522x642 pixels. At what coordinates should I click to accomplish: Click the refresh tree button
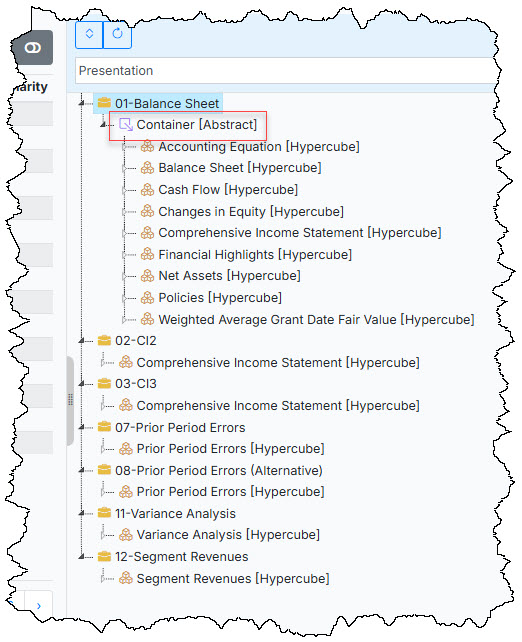point(118,34)
